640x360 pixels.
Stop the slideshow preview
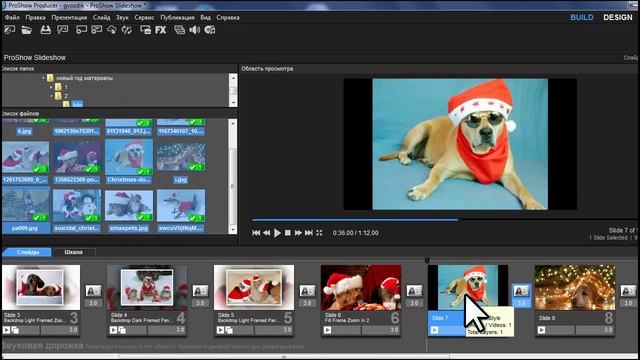coord(288,233)
